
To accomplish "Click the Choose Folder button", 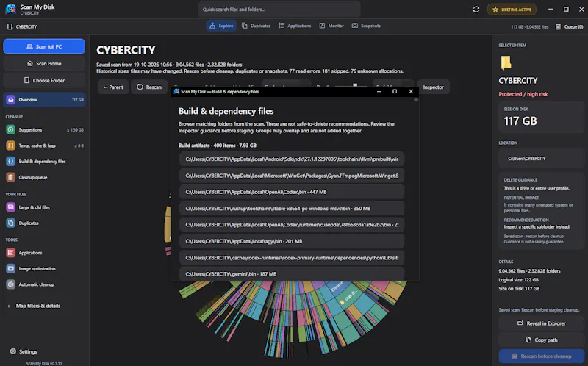I will 44,80.
